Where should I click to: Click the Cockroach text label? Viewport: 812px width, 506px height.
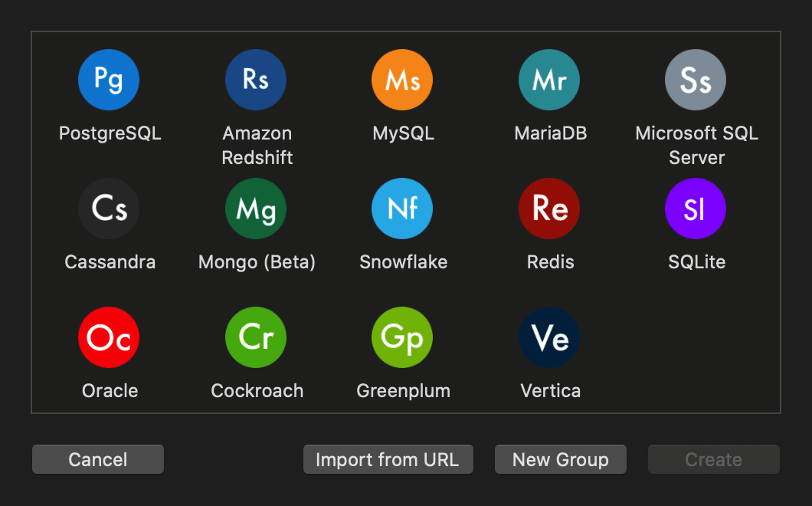[x=257, y=390]
